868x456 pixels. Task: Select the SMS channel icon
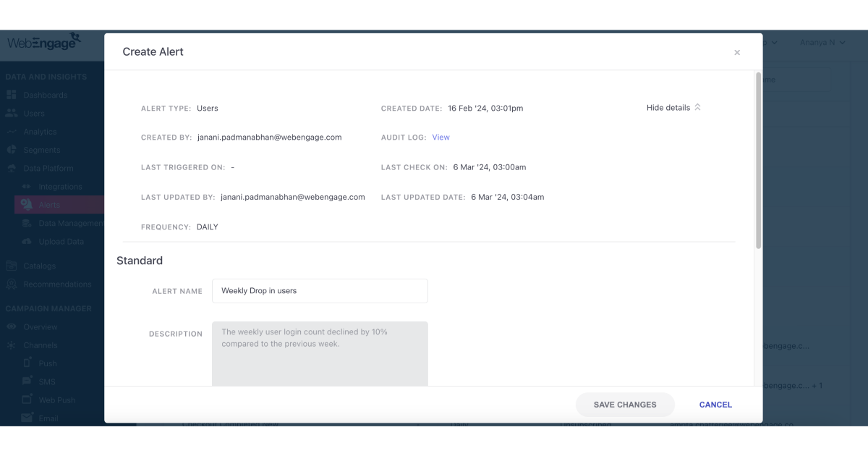click(27, 381)
